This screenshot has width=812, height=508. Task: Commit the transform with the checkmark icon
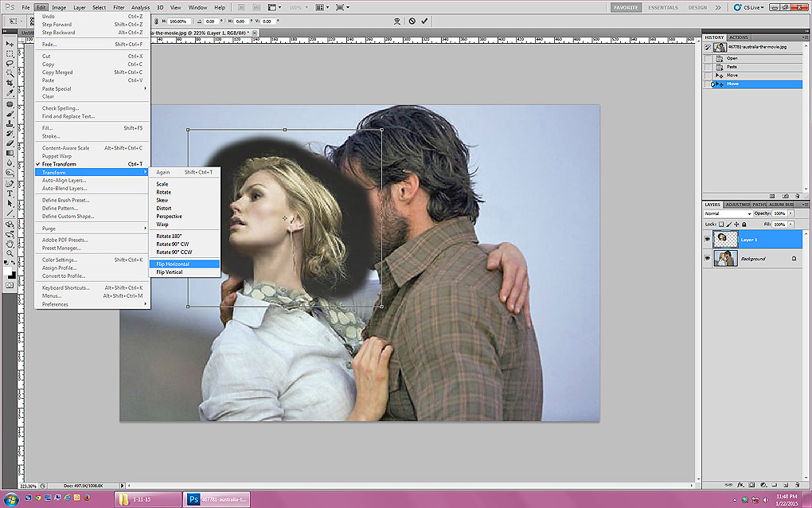point(424,21)
